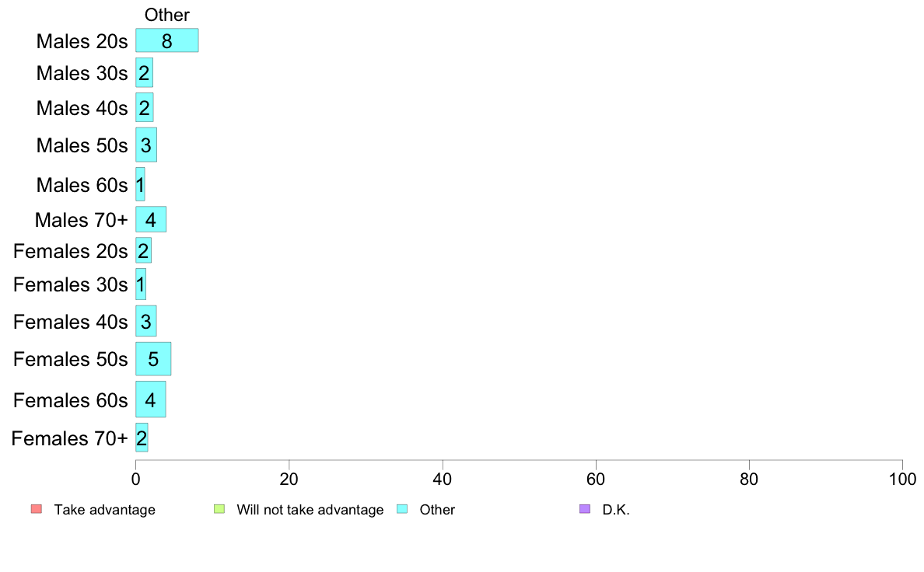This screenshot has height=572, width=924.
Task: Select the Males 70+ bar showing 4
Action: point(151,220)
